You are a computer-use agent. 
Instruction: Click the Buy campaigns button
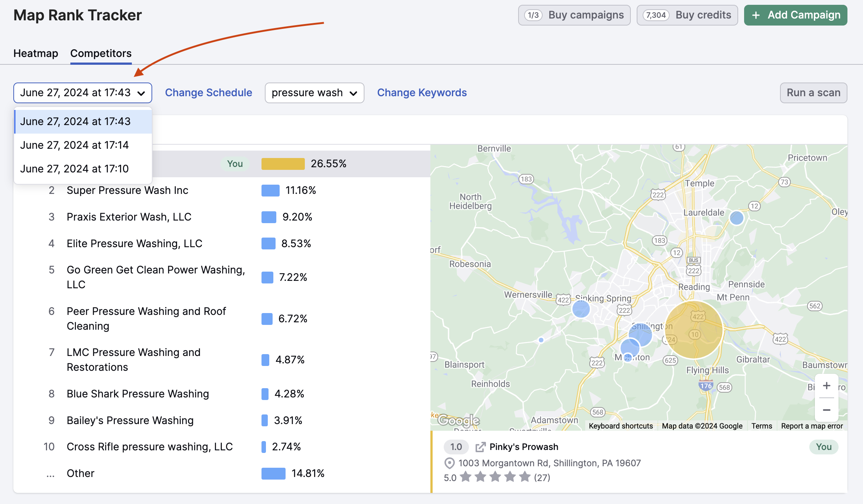(x=574, y=15)
